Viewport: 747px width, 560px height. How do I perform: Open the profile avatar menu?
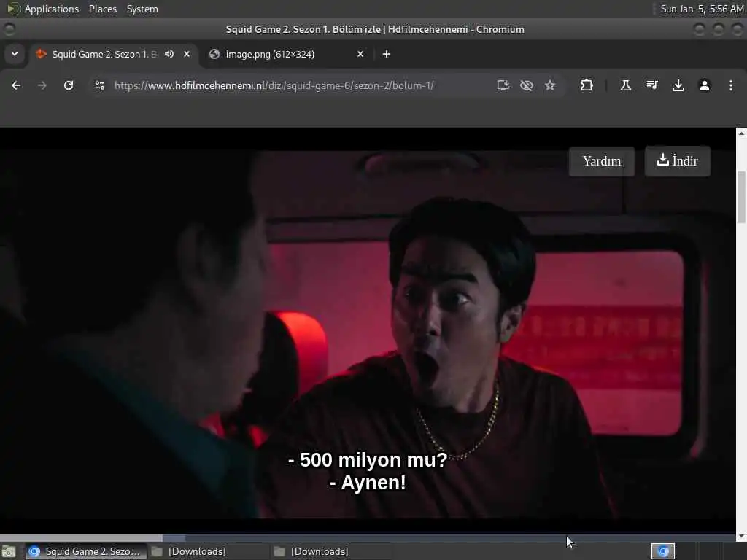tap(705, 85)
